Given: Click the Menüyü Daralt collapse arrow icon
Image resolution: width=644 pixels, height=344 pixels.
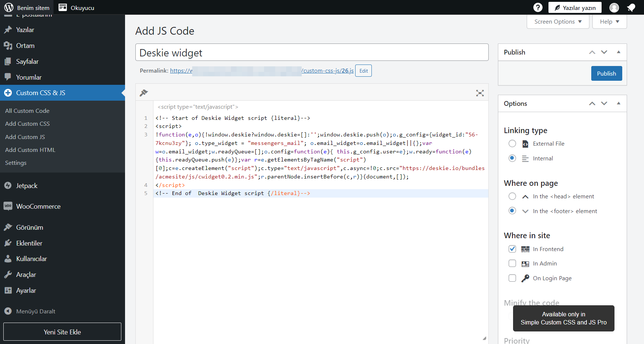Looking at the screenshot, I should pos(8,311).
